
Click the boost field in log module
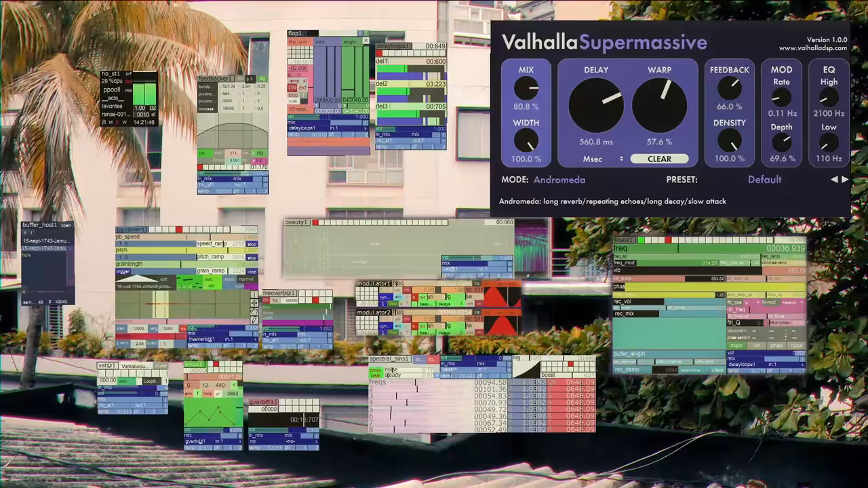(x=568, y=375)
